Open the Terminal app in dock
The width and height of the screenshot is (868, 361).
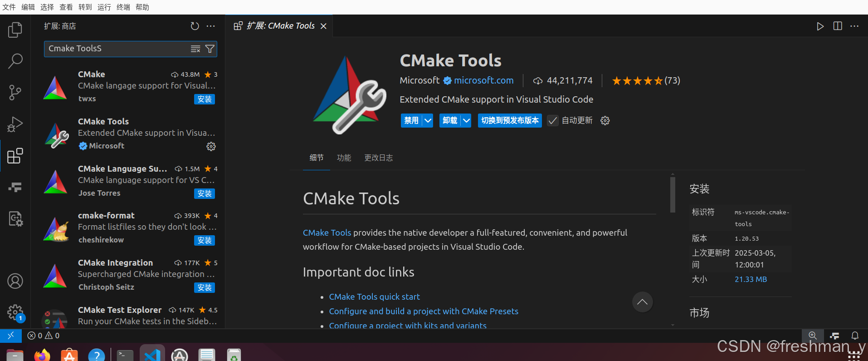tap(125, 355)
